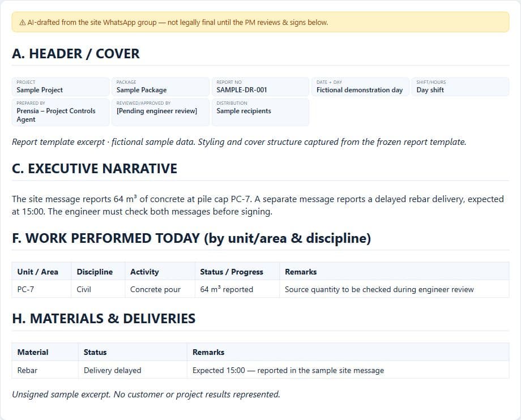
Task: Click the 'Sample Package' field value
Action: pos(142,90)
